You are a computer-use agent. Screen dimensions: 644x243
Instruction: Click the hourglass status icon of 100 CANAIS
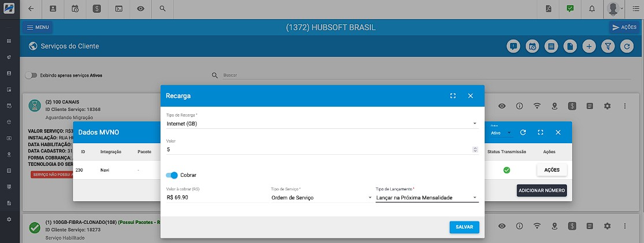click(x=35, y=106)
